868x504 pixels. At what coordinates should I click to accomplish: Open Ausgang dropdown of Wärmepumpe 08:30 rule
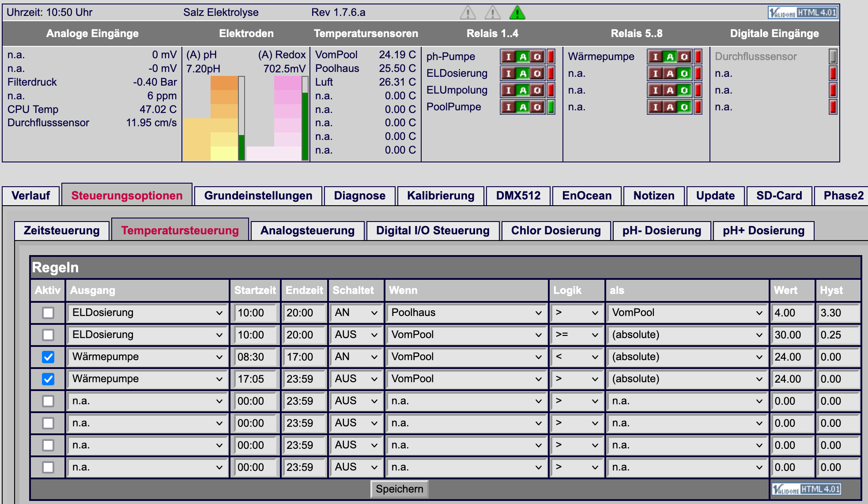click(147, 357)
